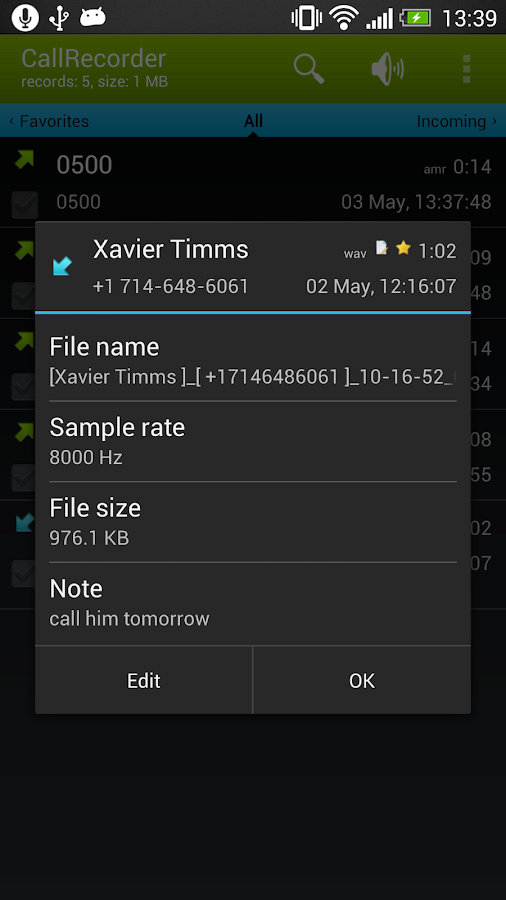506x900 pixels.
Task: Tap the blue incoming call arrow in dialog
Action: point(62,266)
